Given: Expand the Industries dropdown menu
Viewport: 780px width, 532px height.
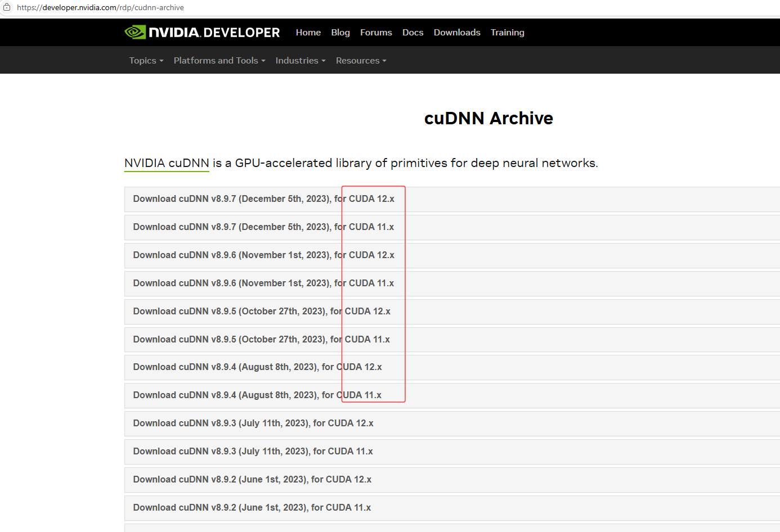Looking at the screenshot, I should (x=301, y=60).
